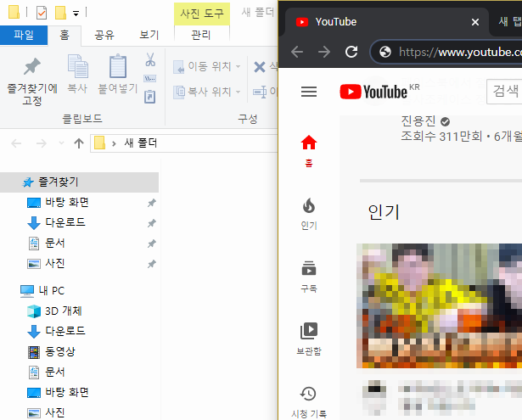522x420 pixels.
Task: Open the Customize Quick Access Toolbar dropdown arrow
Action: click(x=76, y=14)
